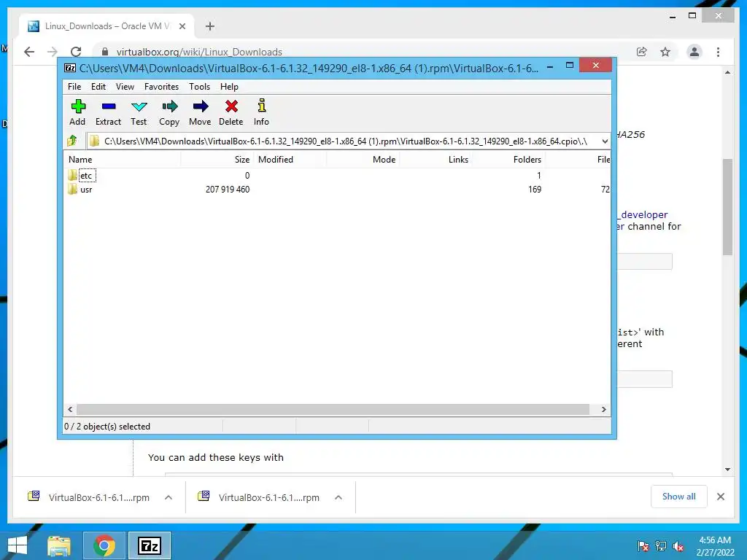
Task: Reload the Chrome page
Action: (76, 52)
